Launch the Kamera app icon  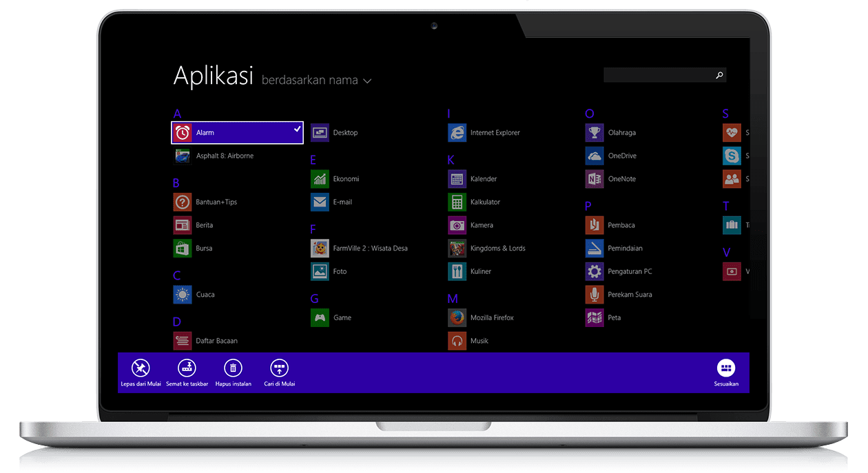tap(457, 225)
